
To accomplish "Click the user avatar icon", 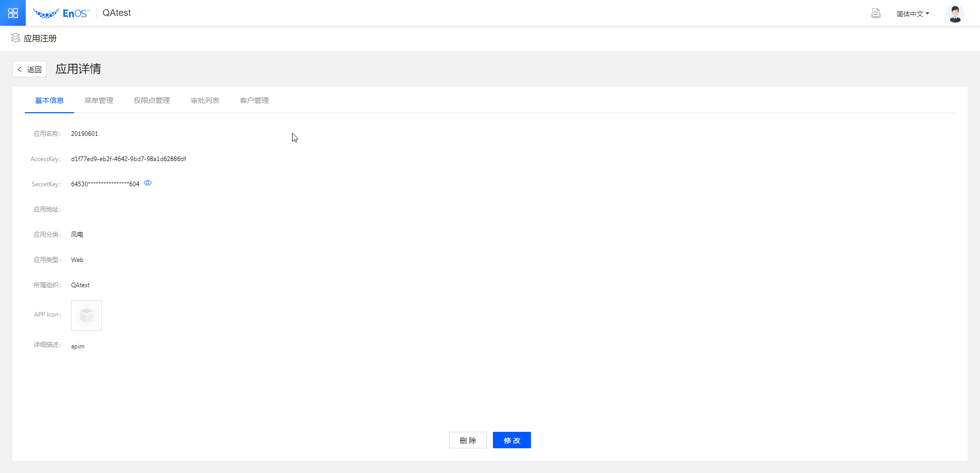I will [x=955, y=13].
